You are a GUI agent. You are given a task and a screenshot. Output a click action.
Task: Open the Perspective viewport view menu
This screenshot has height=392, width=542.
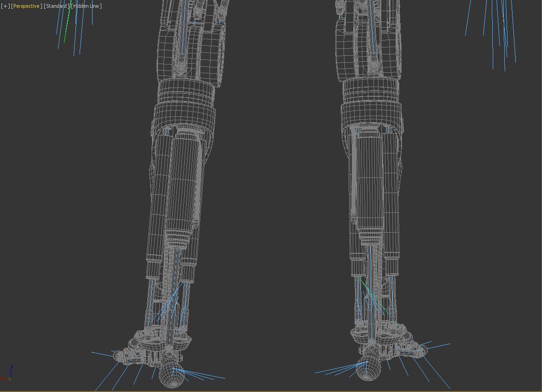click(x=26, y=6)
